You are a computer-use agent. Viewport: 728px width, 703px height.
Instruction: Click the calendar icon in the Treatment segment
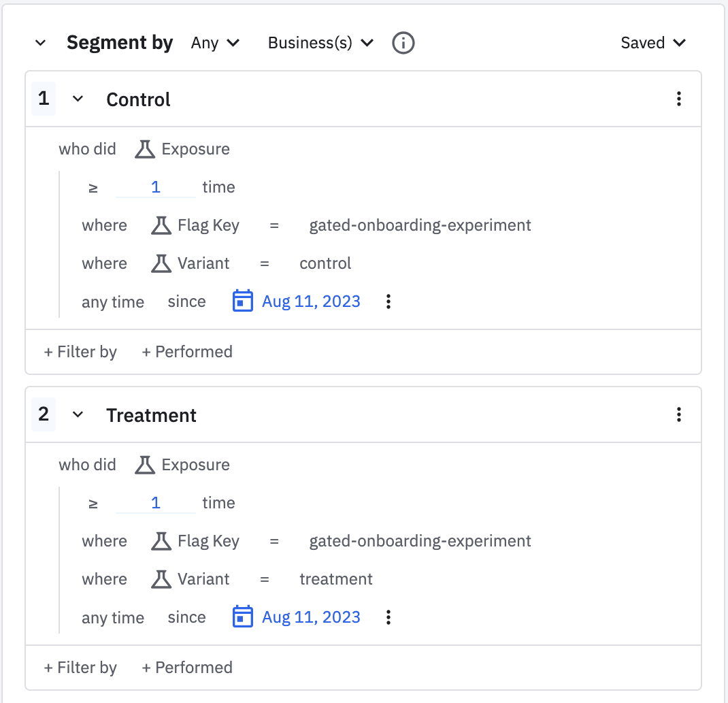pos(242,617)
